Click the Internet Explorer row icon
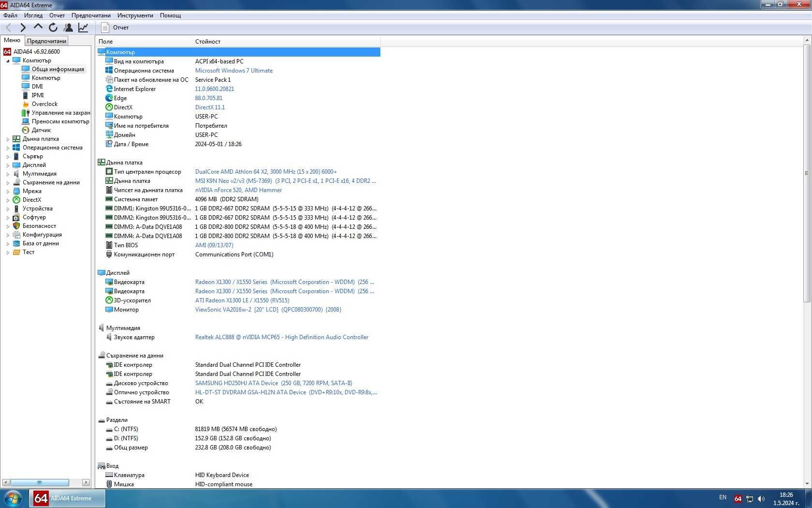The image size is (812, 508). pos(109,89)
